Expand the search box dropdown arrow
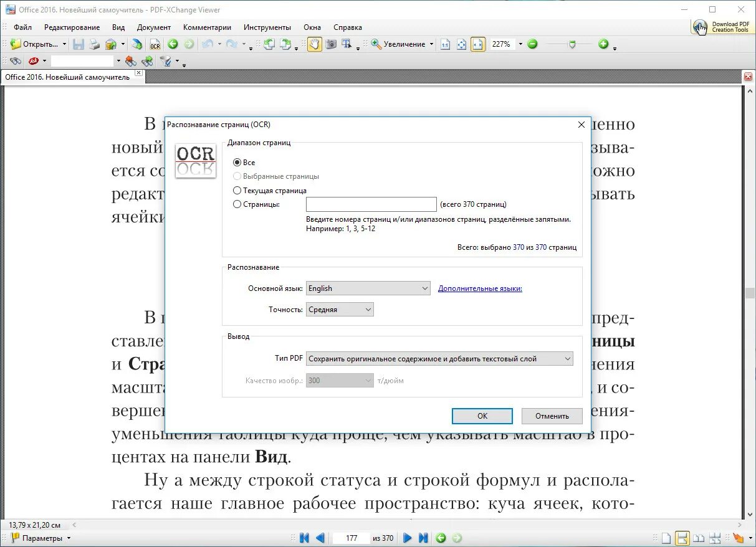The height and width of the screenshot is (547, 756). pyautogui.click(x=118, y=61)
